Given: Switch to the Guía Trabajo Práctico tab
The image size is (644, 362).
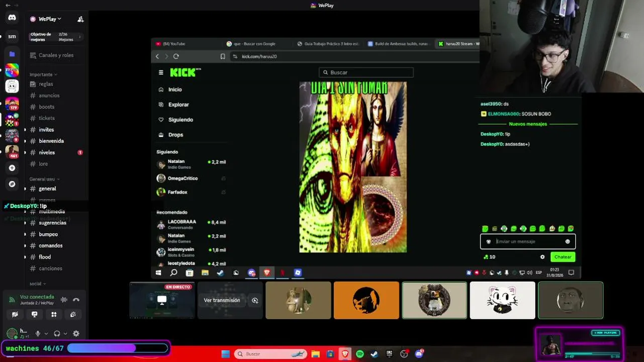Looking at the screenshot, I should pyautogui.click(x=328, y=44).
